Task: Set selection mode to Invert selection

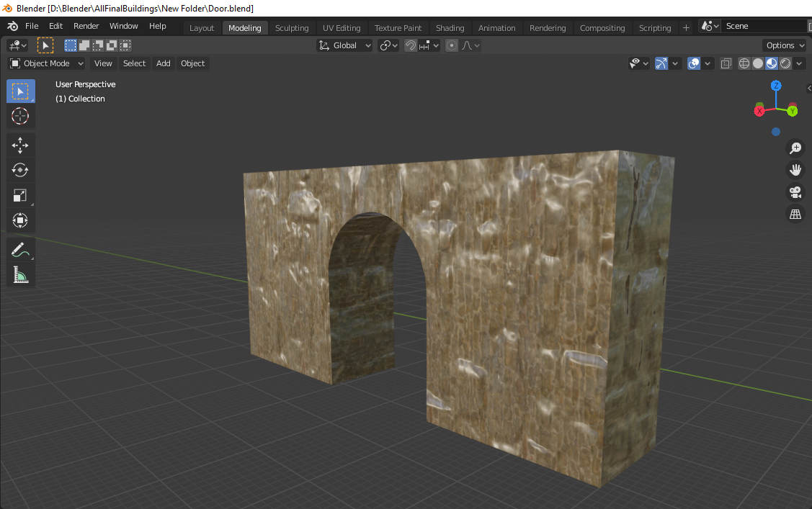Action: coord(112,45)
